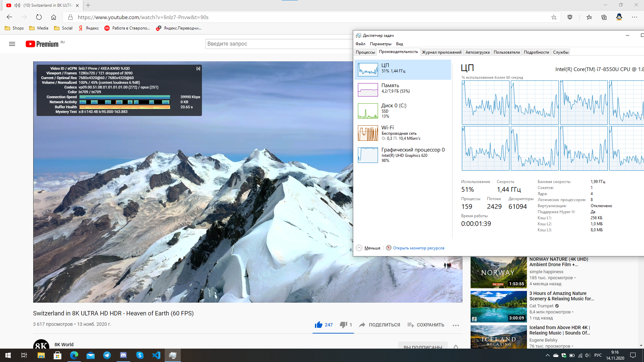Screen dimensions: 644x362
Task: Show hidden system tray icons chevron
Action: point(547,355)
